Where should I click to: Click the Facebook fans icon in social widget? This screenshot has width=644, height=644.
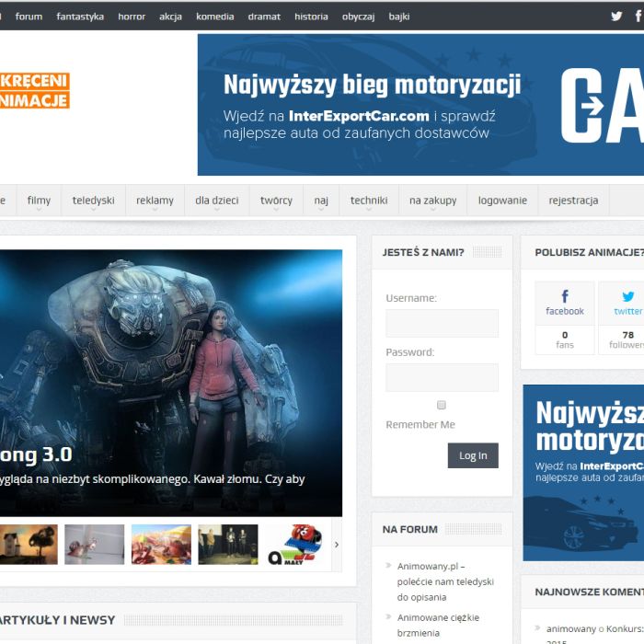point(565,296)
